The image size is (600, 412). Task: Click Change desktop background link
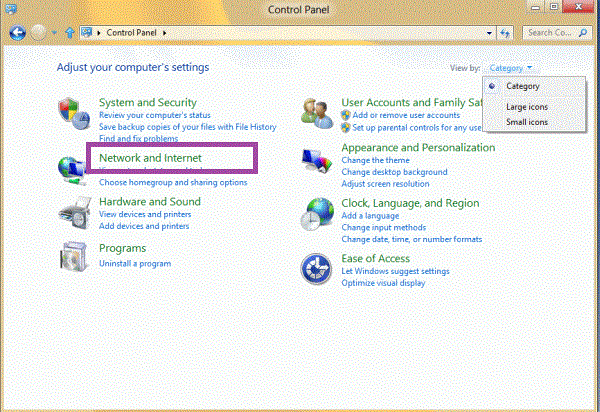[394, 172]
